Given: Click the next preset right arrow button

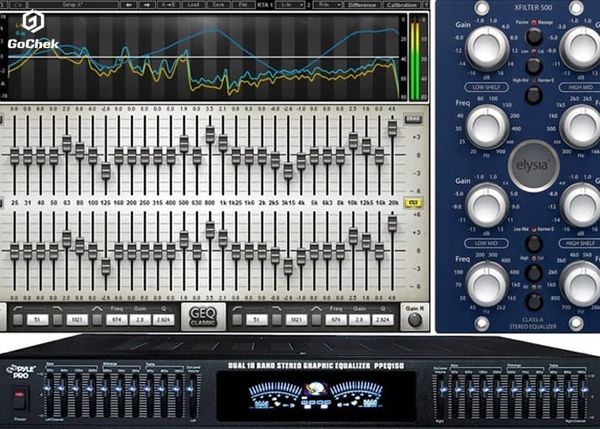Looking at the screenshot, I should pyautogui.click(x=147, y=5).
